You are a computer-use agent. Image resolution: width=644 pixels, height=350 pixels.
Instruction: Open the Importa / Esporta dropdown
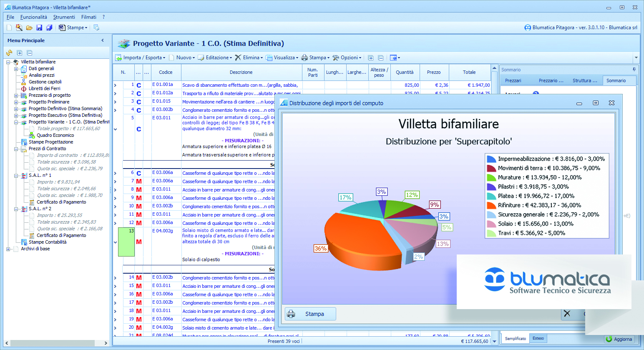point(141,58)
